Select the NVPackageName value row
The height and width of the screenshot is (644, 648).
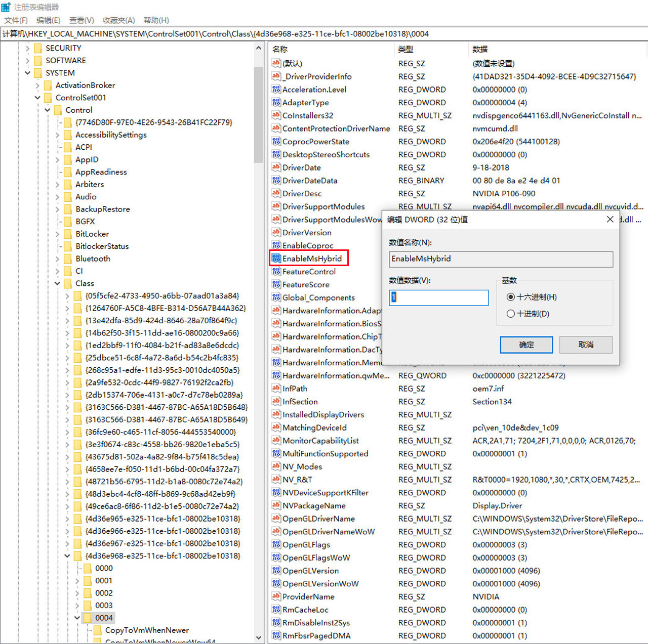[x=314, y=506]
